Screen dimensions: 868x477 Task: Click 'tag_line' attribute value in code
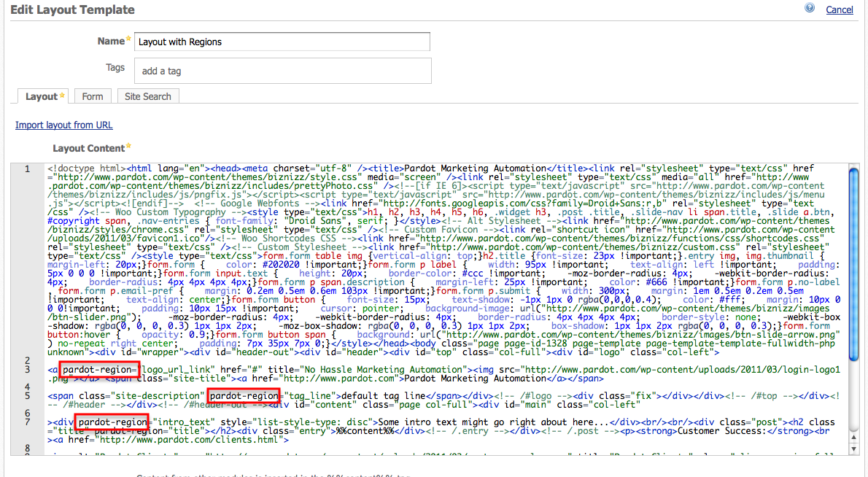pos(309,396)
